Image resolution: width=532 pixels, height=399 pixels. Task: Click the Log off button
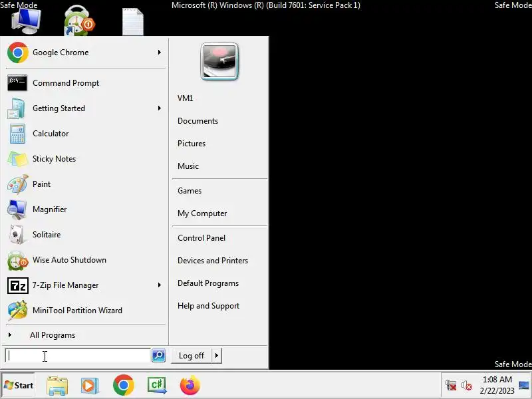pos(192,356)
